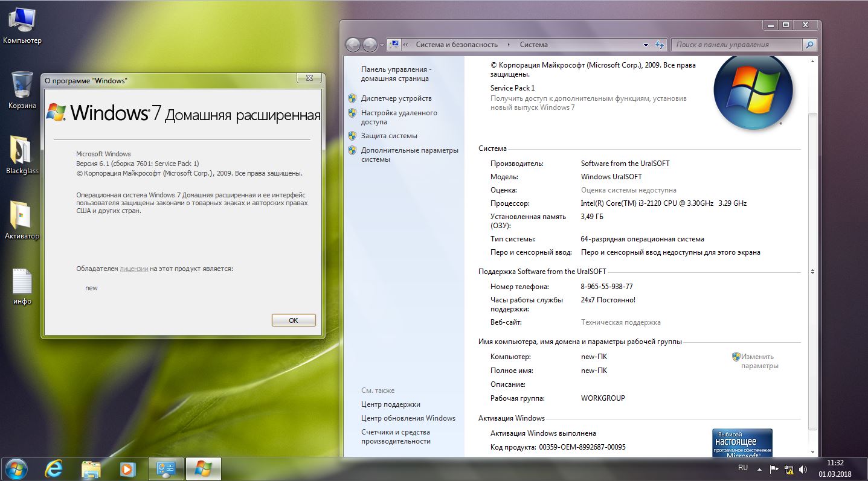This screenshot has width=868, height=481.
Task: Click search field Поиск в панели управления
Action: point(736,45)
